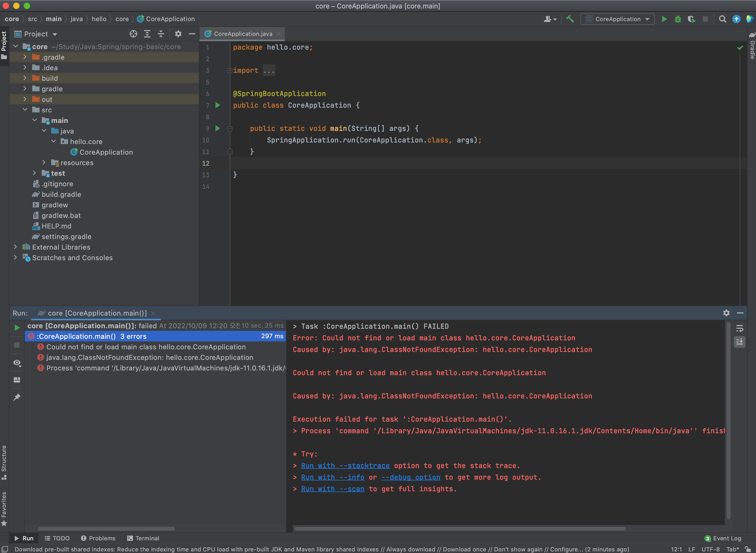Expand the out folder

pos(25,99)
